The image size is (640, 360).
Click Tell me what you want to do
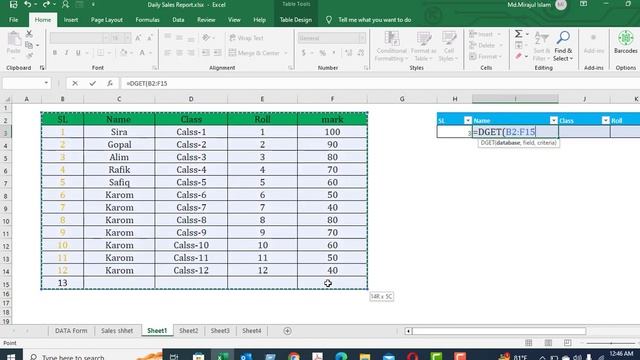tap(374, 20)
